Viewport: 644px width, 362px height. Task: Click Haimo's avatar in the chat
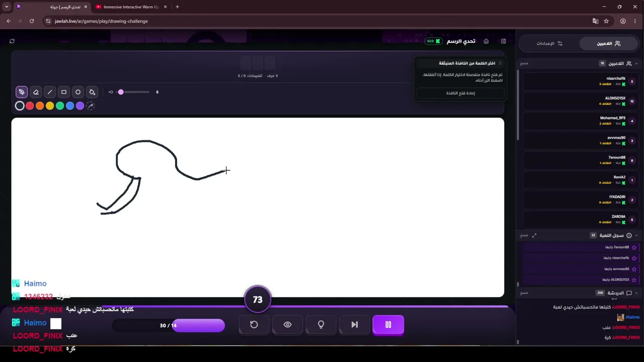coord(620,317)
